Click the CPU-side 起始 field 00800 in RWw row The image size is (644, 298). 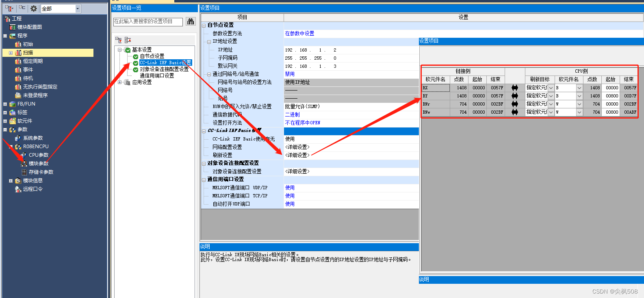611,112
